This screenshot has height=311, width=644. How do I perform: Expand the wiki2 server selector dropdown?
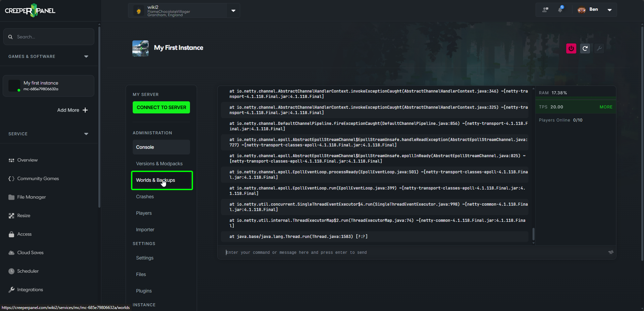point(233,10)
